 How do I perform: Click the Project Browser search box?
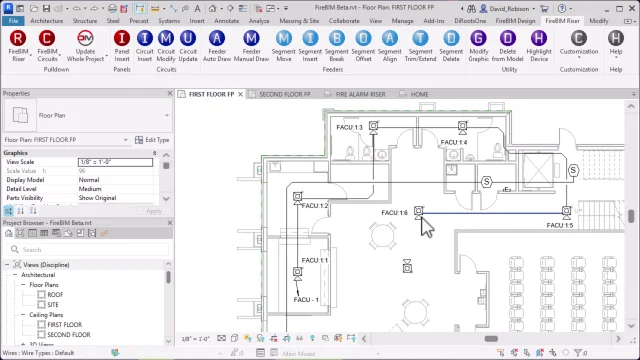(88, 249)
